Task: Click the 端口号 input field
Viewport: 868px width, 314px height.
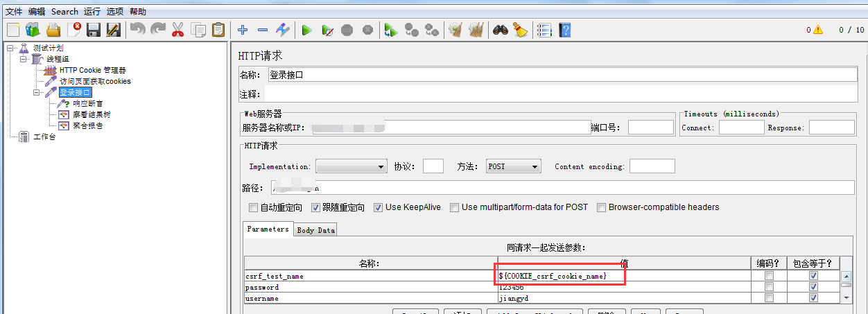Action: click(x=650, y=127)
